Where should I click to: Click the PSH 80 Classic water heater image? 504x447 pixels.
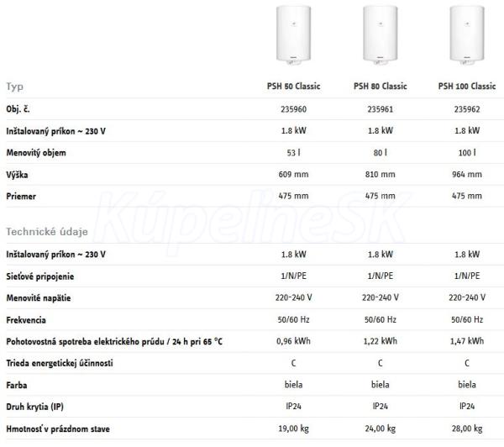pos(381,34)
